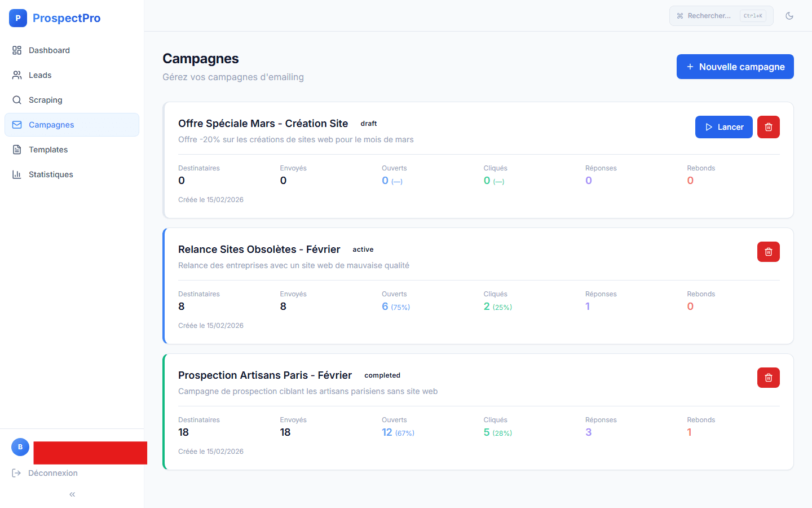Screen dimensions: 812x508
Task: Select the Leads sidebar icon
Action: [16, 75]
